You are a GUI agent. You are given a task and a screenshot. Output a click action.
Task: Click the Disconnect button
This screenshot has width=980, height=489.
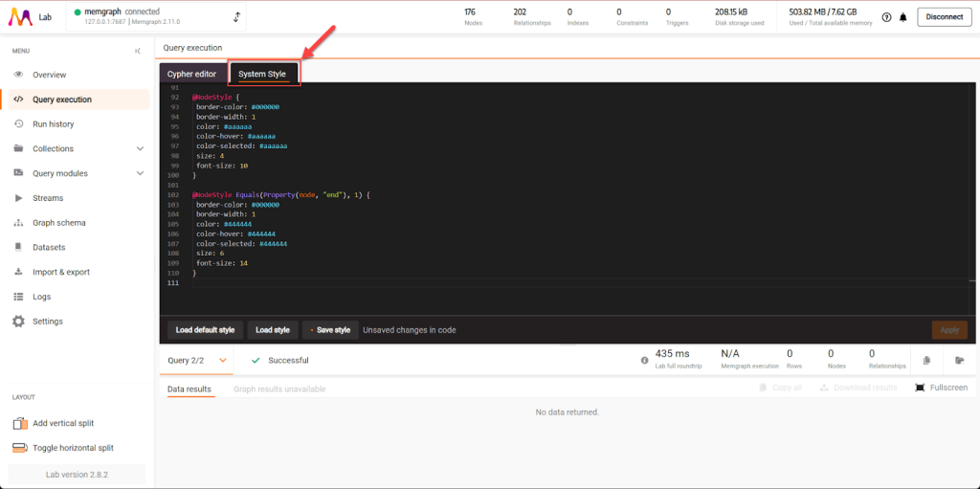pyautogui.click(x=944, y=17)
